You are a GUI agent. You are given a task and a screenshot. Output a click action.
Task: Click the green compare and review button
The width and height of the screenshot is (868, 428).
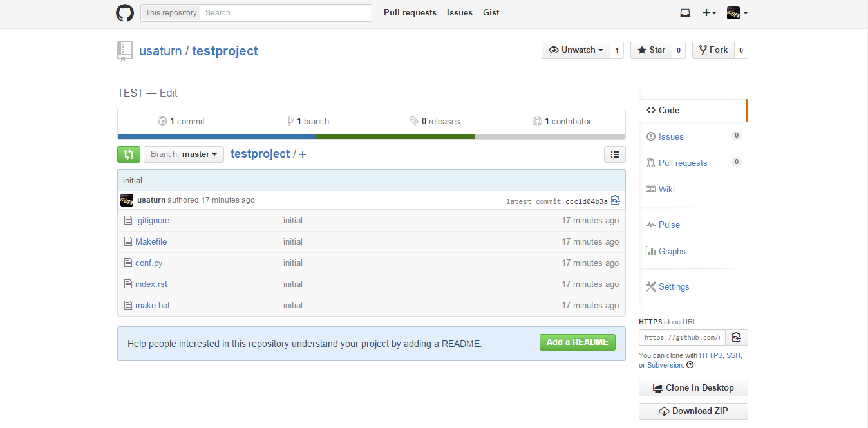point(128,154)
